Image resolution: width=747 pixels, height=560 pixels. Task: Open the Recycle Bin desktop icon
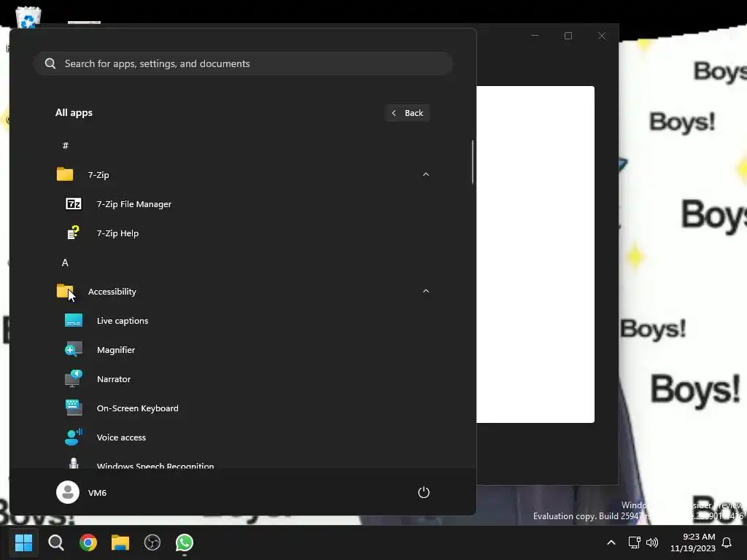click(x=28, y=17)
